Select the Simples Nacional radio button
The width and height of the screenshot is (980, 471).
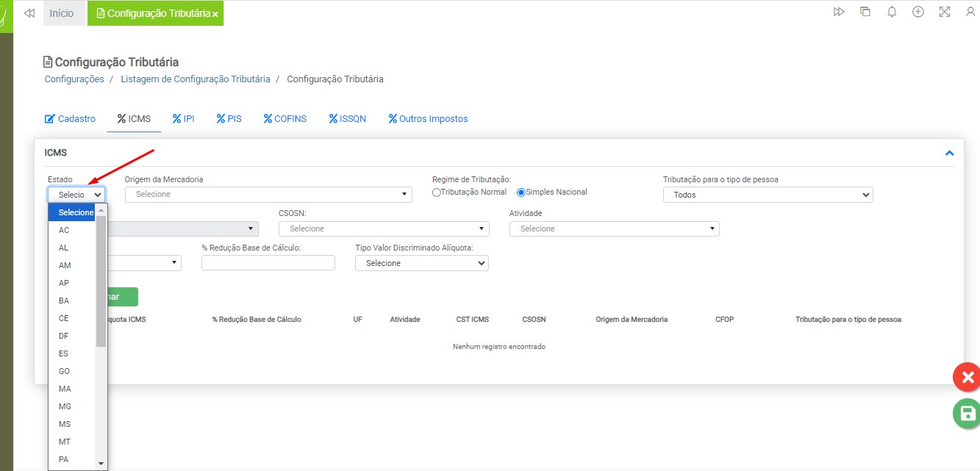521,193
